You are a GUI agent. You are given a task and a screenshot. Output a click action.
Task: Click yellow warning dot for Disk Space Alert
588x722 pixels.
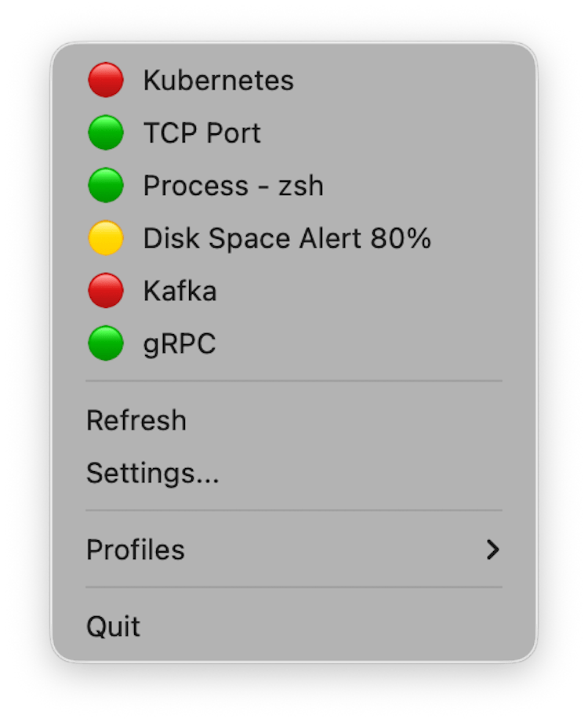(105, 238)
